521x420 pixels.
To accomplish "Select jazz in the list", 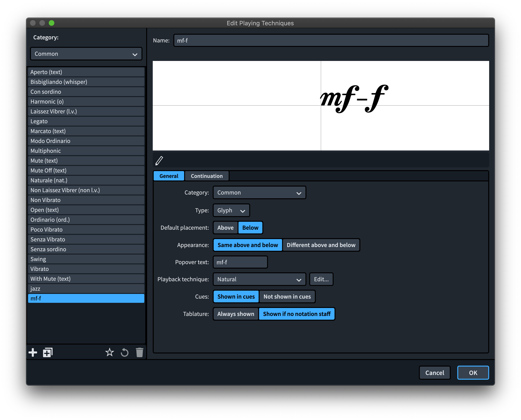I will click(86, 288).
